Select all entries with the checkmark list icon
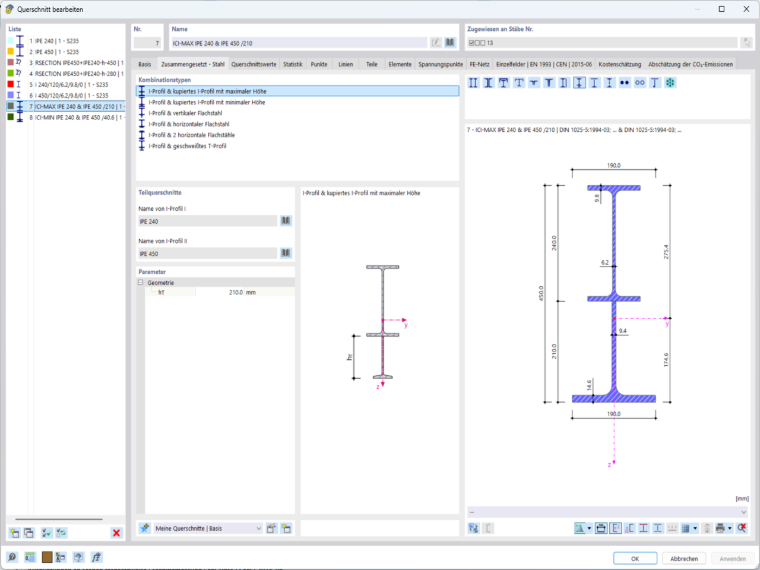Viewport: 760px width, 570px height. 47,533
